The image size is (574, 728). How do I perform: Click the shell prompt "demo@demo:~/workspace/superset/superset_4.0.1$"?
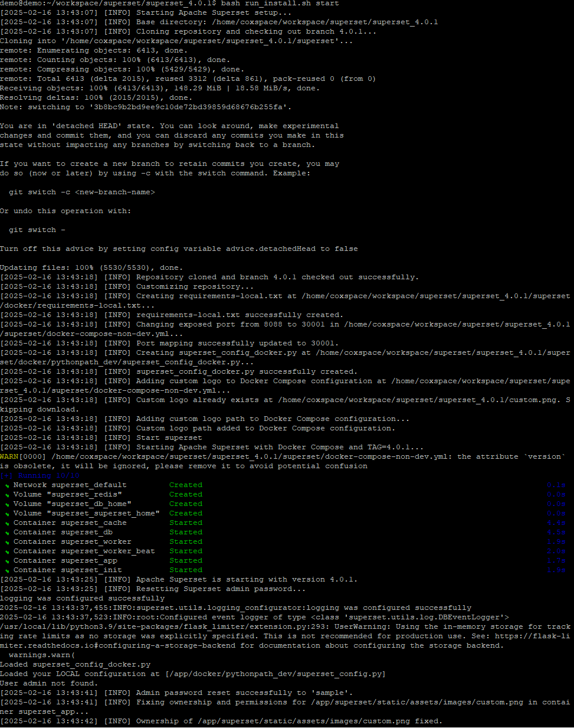click(108, 4)
